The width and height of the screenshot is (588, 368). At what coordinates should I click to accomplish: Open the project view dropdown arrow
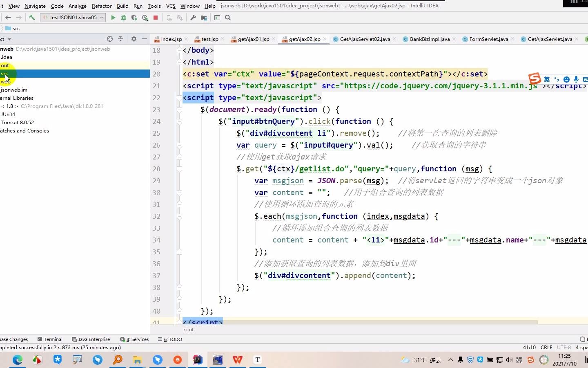tap(9, 39)
